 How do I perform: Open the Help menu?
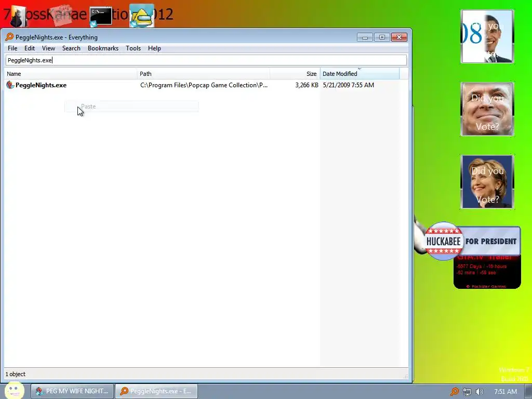click(154, 48)
